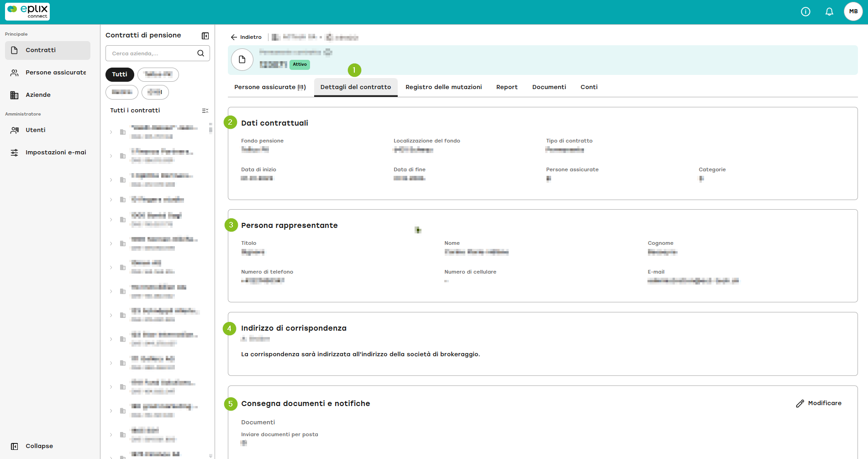Click the Data di fine label
868x459 pixels.
410,170
